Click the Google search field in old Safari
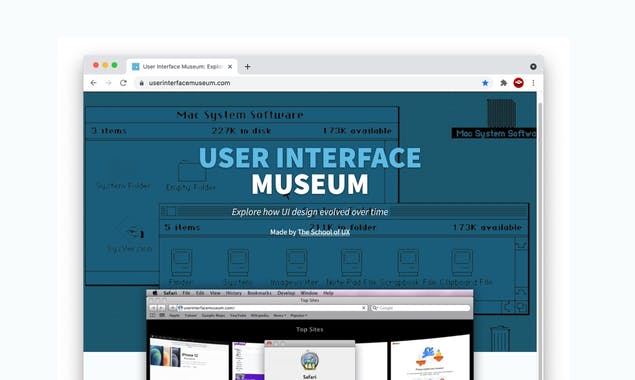Screen dimensions: 635x380 pyautogui.click(x=420, y=308)
